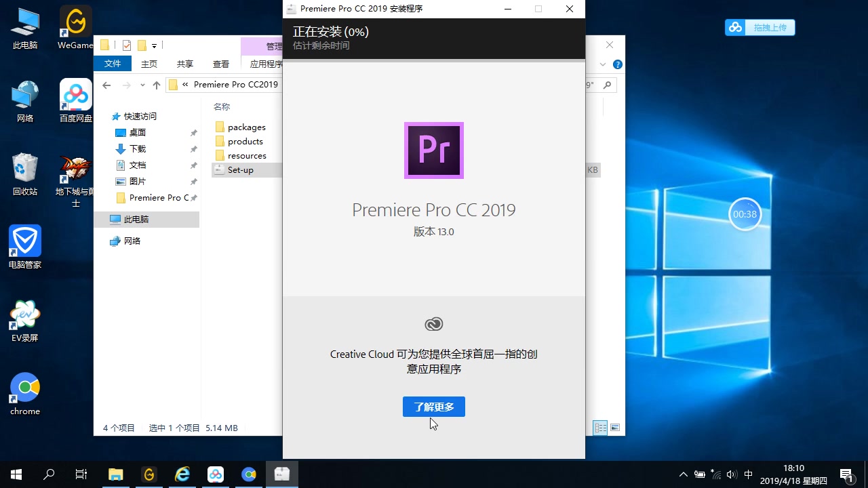Image resolution: width=868 pixels, height=488 pixels.
Task: Open 网络 desktop icon
Action: click(x=25, y=102)
